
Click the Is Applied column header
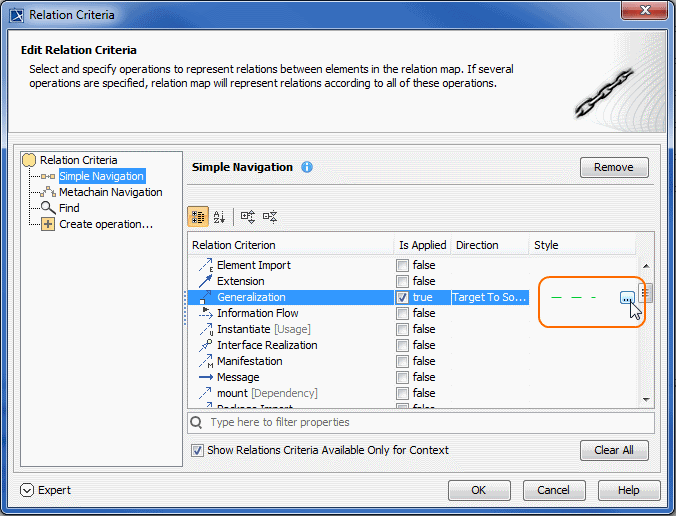pyautogui.click(x=422, y=245)
